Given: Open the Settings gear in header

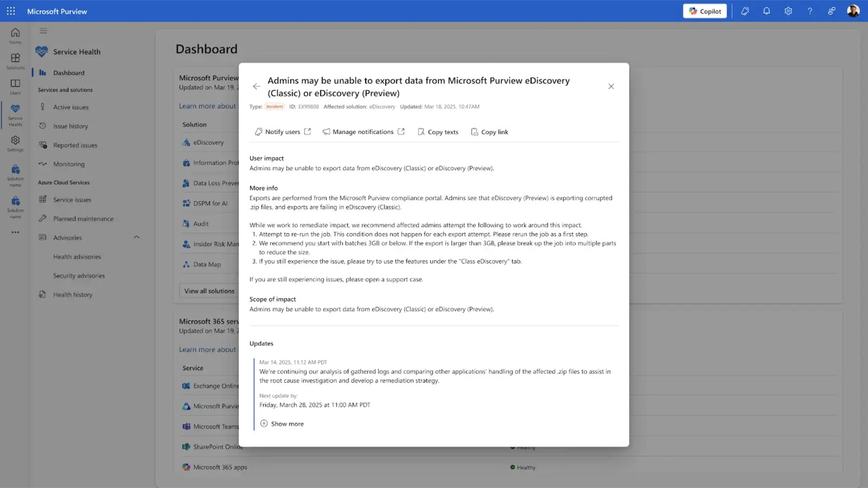Looking at the screenshot, I should click(x=788, y=11).
